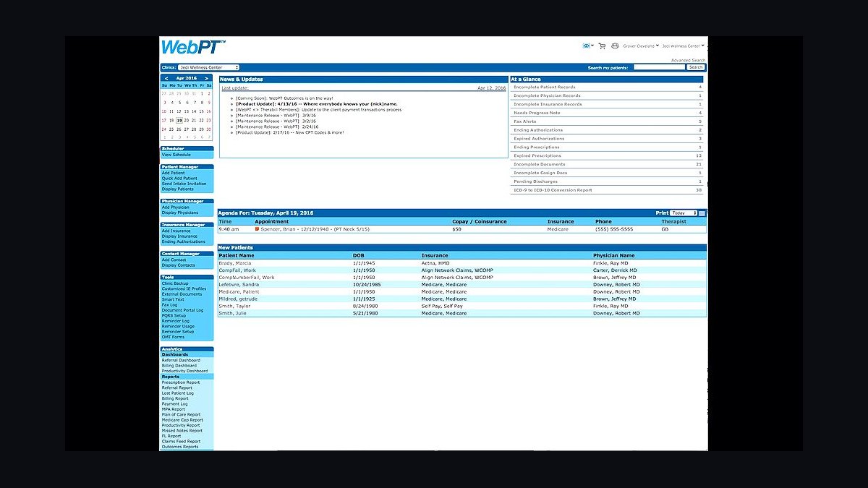This screenshot has width=868, height=488.
Task: Open Reminder Usage
Action: coord(178,327)
